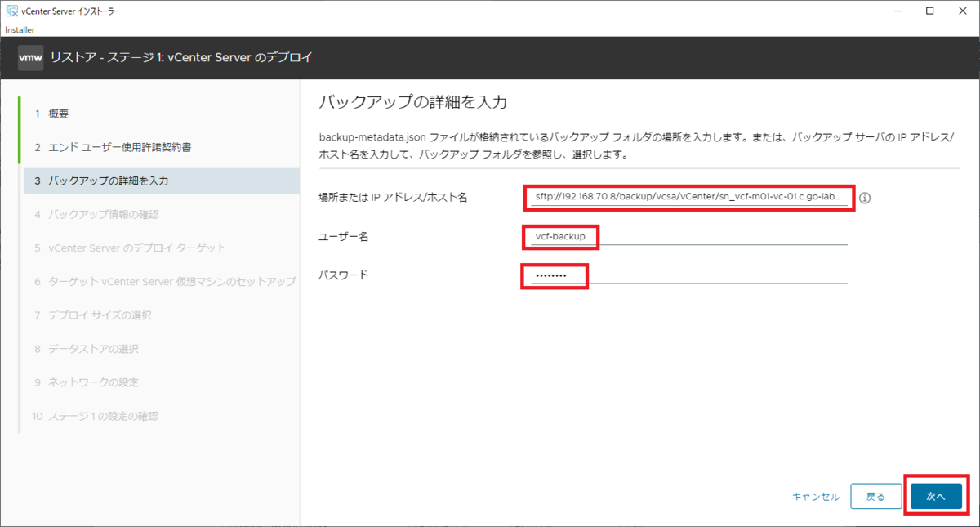This screenshot has width=980, height=527.
Task: Select step 4 バックアップ情報の確認
Action: pyautogui.click(x=162, y=214)
